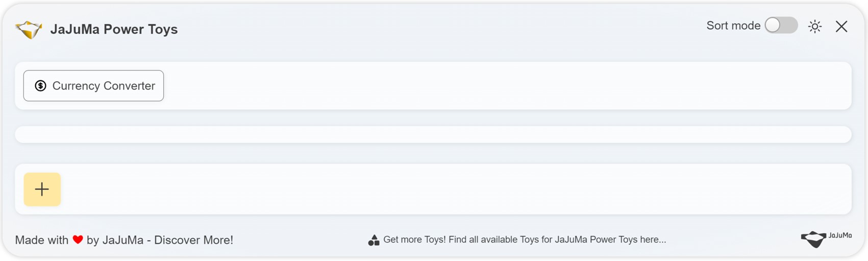The image size is (868, 261).
Task: Click the JaJuMa Power Toys title text
Action: pos(114,29)
